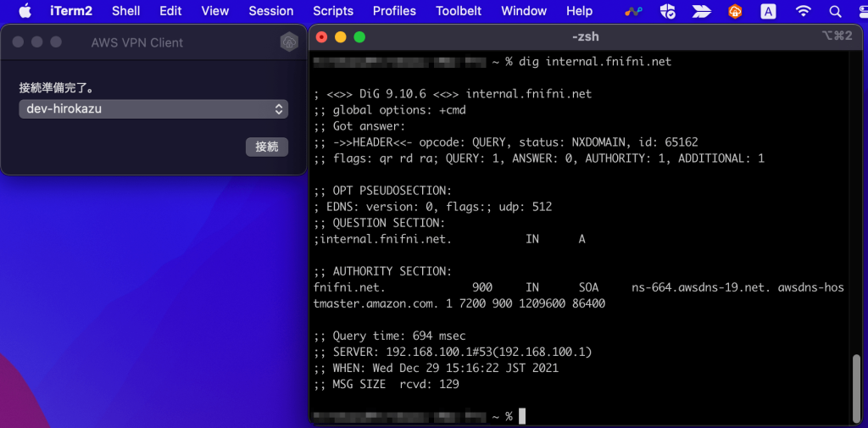This screenshot has width=868, height=428.
Task: Click the striped arrow menu bar icon
Action: 701,11
